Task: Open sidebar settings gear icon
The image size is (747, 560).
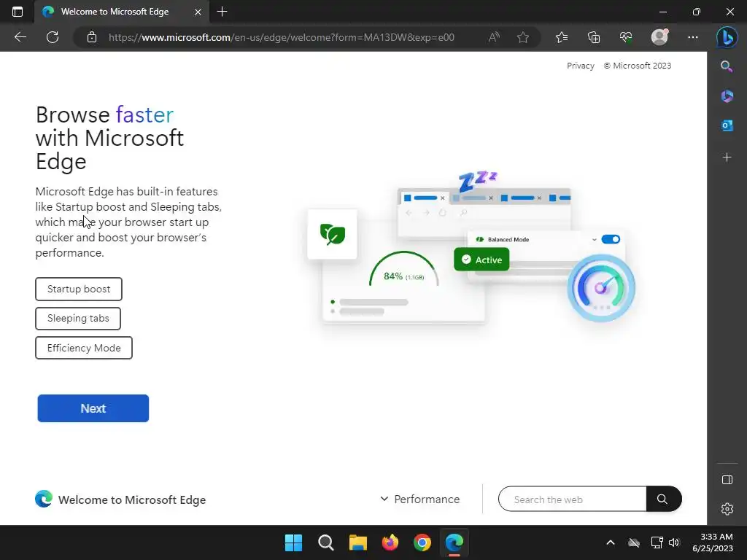Action: (727, 509)
